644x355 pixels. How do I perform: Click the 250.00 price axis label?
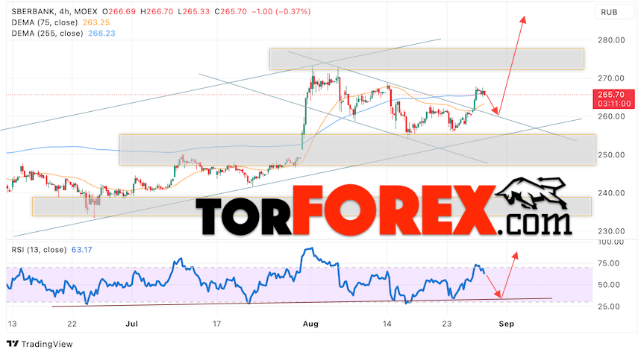point(612,155)
